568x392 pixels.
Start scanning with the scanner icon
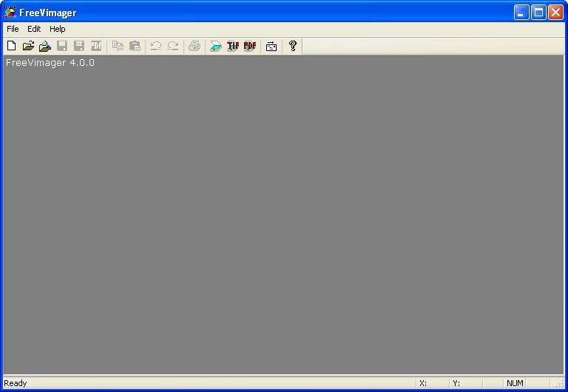[x=216, y=46]
